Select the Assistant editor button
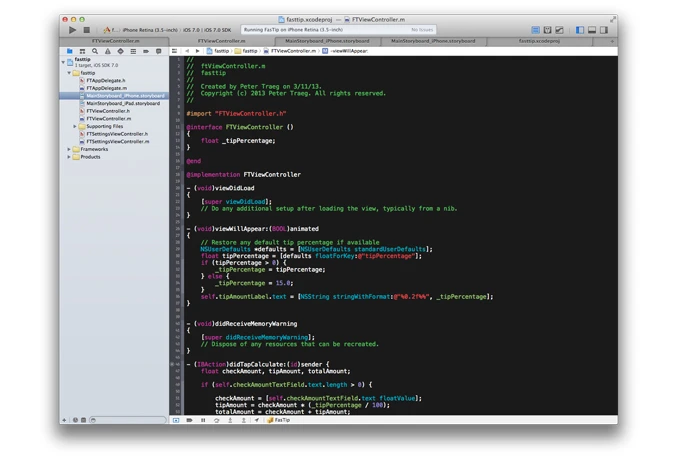678x458 pixels. point(547,30)
